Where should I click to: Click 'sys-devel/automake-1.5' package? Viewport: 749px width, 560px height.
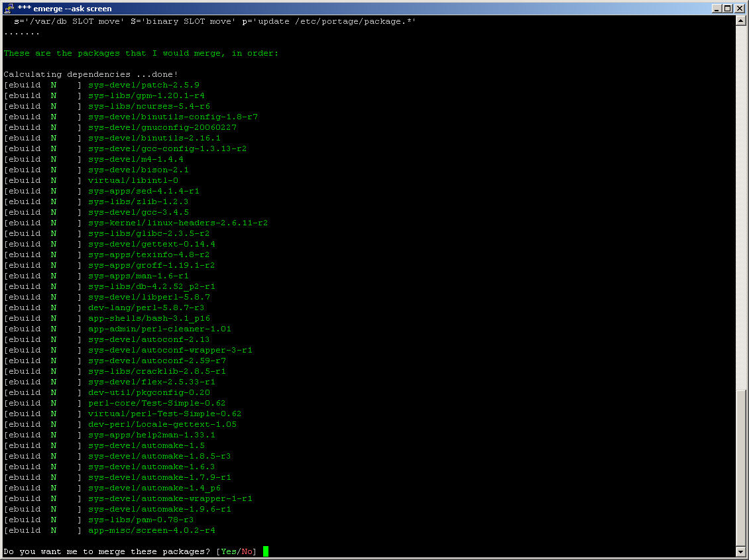click(x=146, y=445)
